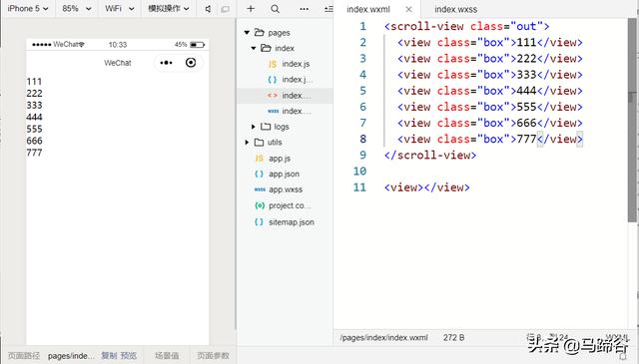Close the index.wxml tab
639x364 pixels.
click(x=408, y=9)
